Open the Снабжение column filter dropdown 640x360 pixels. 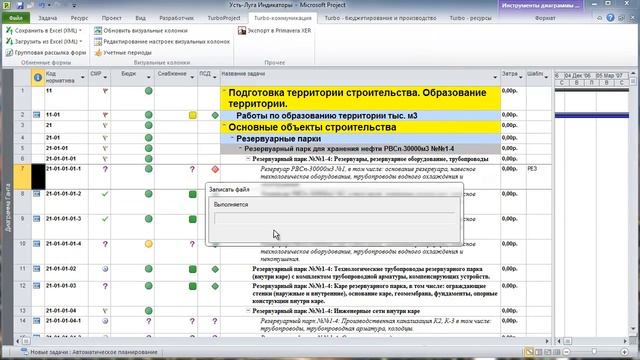point(192,78)
